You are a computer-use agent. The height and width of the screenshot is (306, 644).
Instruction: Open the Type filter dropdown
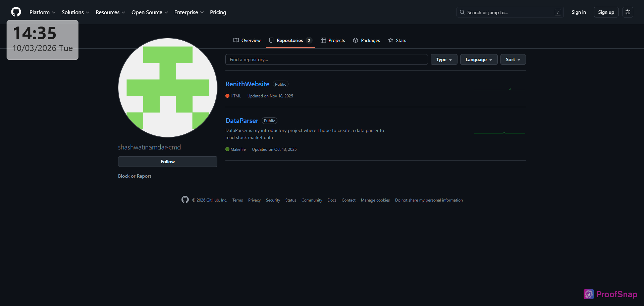[444, 59]
